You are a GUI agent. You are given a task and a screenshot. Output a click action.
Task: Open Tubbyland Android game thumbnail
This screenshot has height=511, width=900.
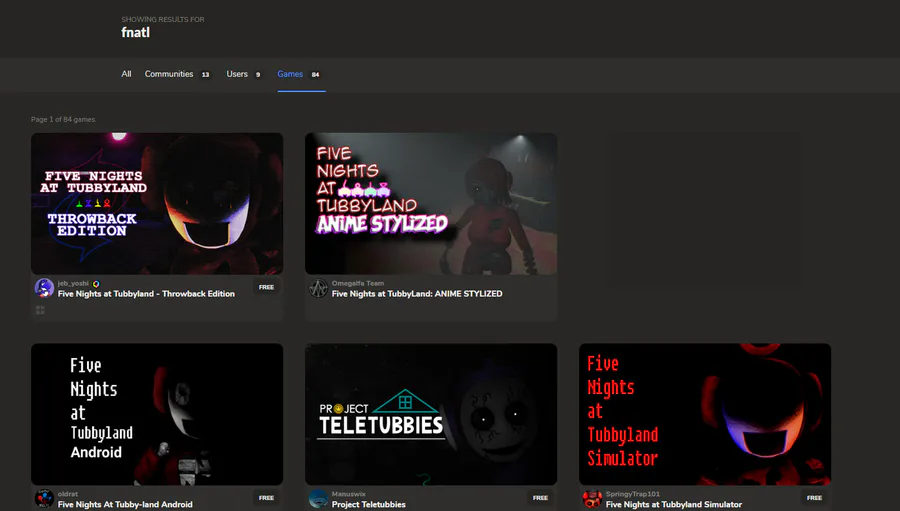coord(157,414)
